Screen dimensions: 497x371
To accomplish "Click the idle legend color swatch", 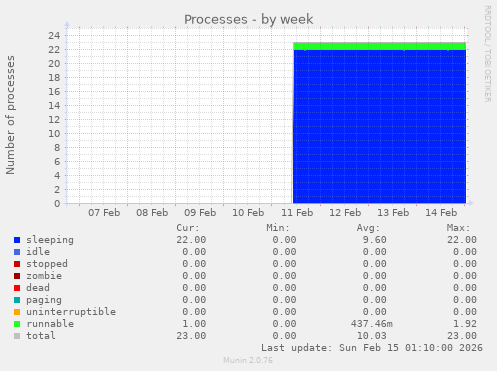I will (x=17, y=252).
